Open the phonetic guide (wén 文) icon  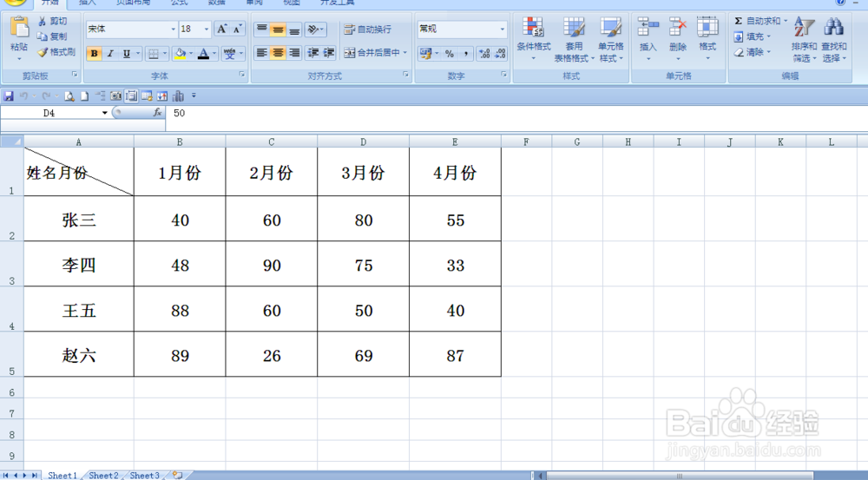[230, 54]
